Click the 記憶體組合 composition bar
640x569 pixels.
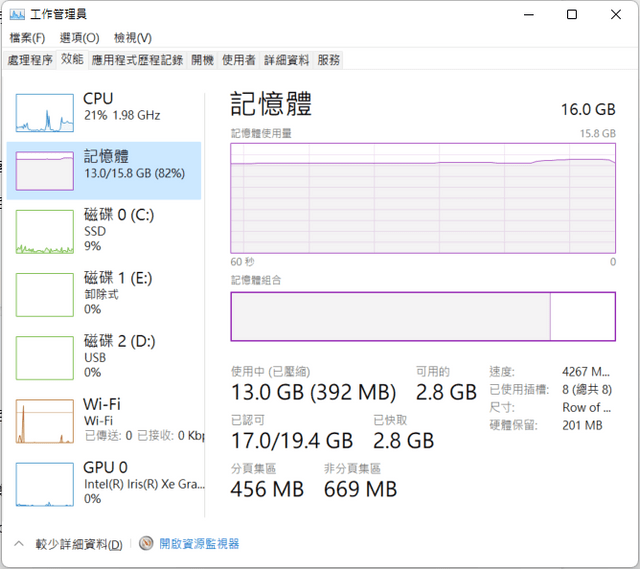point(423,316)
